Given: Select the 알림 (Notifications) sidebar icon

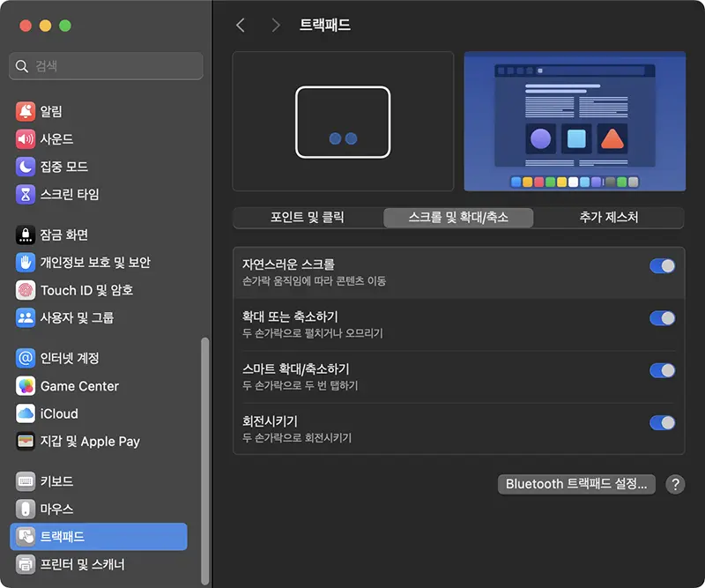Looking at the screenshot, I should [x=25, y=111].
